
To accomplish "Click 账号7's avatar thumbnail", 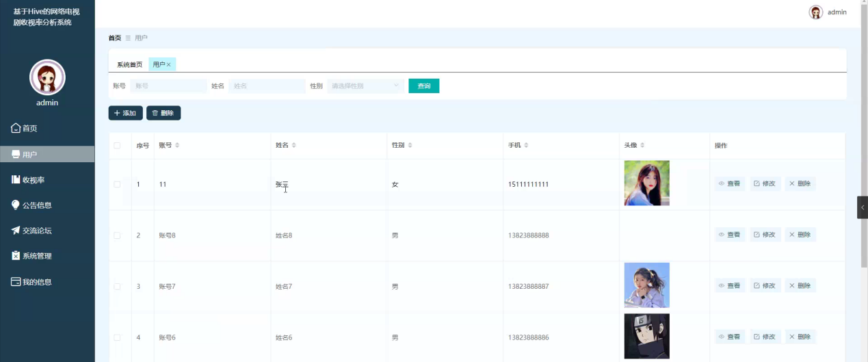I will click(x=646, y=285).
